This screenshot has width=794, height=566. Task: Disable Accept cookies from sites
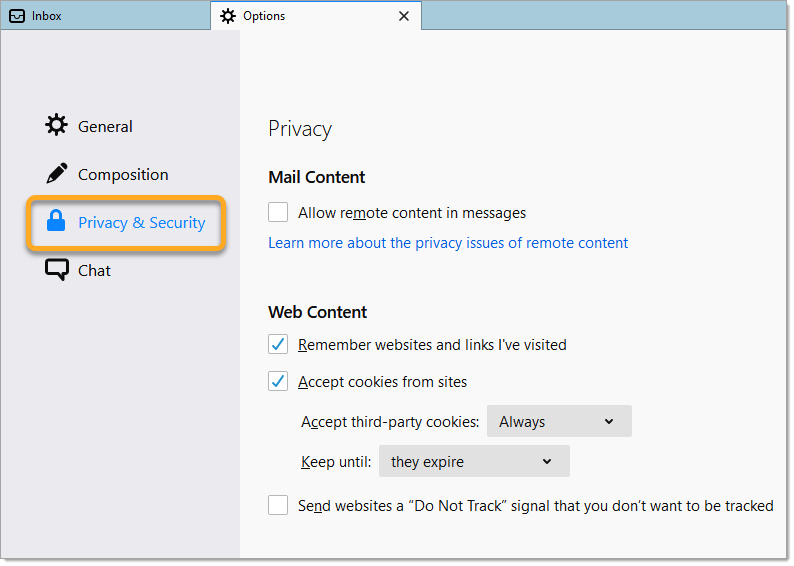278,382
